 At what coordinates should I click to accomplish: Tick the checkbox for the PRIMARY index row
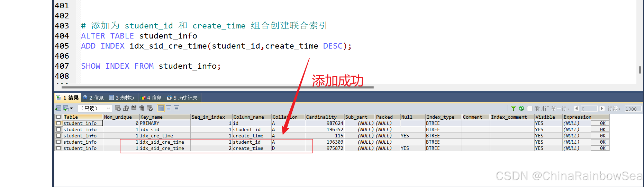58,123
